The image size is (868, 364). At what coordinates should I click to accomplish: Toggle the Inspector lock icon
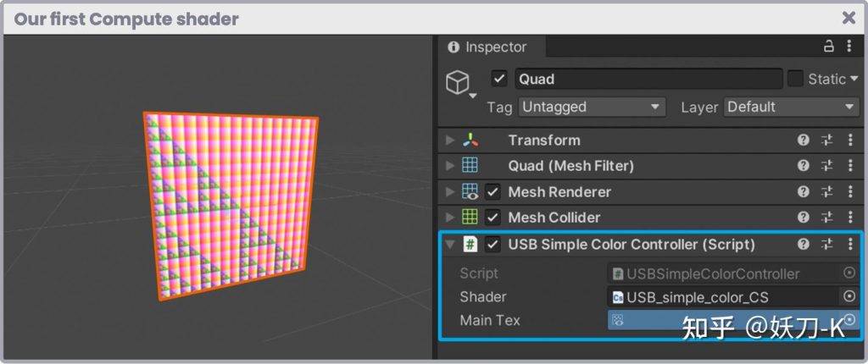click(829, 47)
